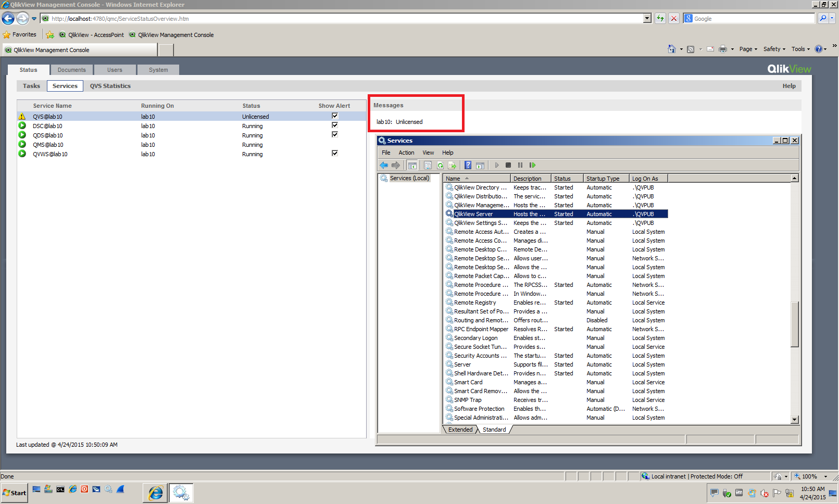Image resolution: width=839 pixels, height=504 pixels.
Task: Open the address bar URL dropdown
Action: [x=647, y=18]
